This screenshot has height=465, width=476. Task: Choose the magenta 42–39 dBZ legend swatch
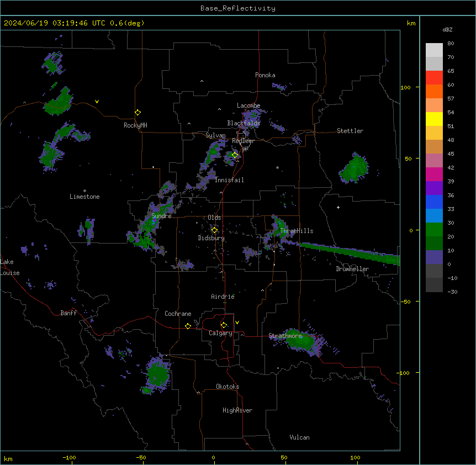coord(434,174)
